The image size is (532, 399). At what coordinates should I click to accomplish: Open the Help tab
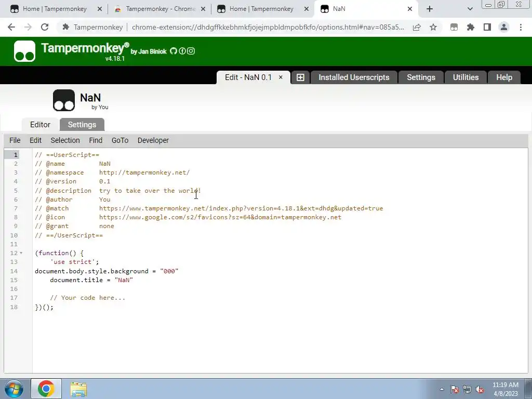[x=504, y=77]
